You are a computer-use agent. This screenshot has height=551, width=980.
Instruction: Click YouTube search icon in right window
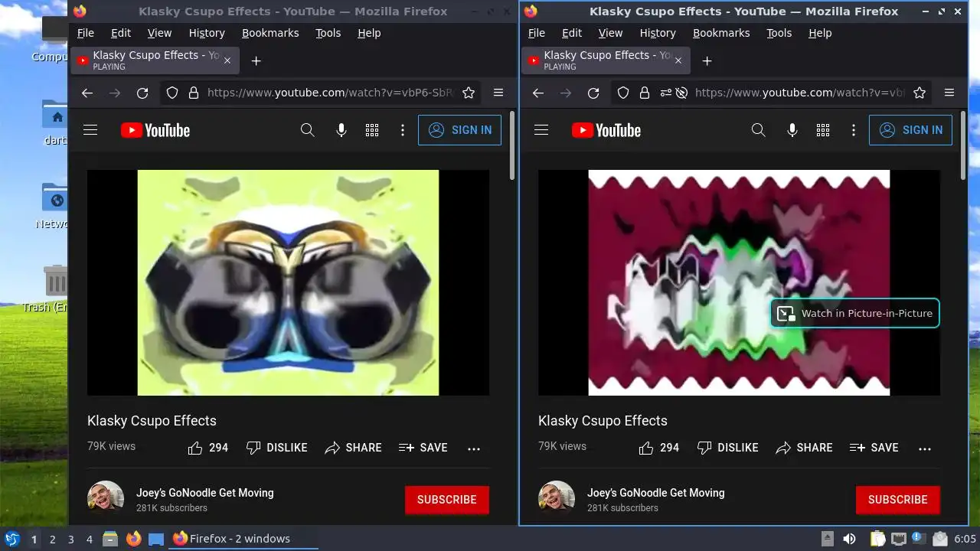click(759, 130)
